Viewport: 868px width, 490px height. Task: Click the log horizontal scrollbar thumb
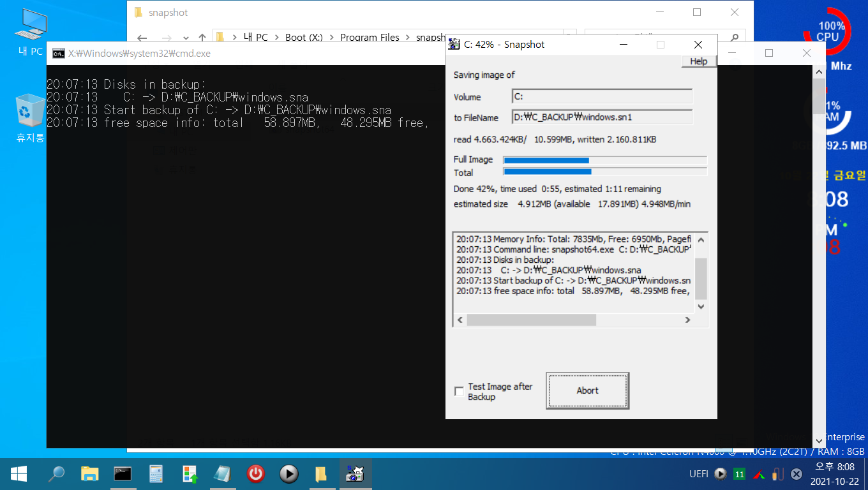(531, 320)
